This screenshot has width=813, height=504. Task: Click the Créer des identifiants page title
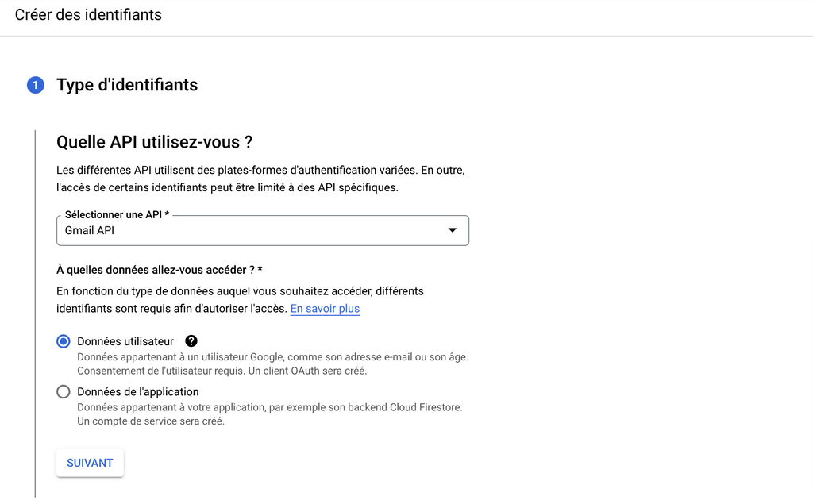[x=88, y=14]
